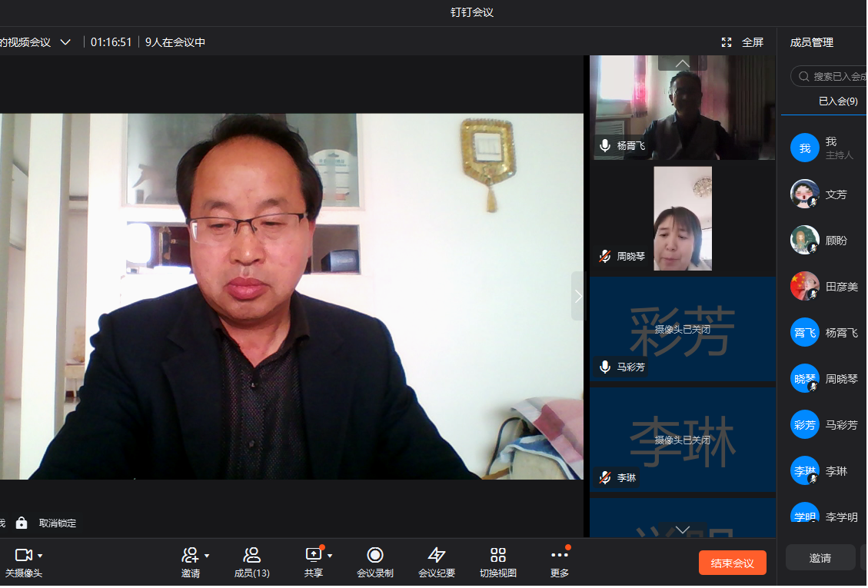
Task: Click the invite button in member panel
Action: pyautogui.click(x=820, y=557)
